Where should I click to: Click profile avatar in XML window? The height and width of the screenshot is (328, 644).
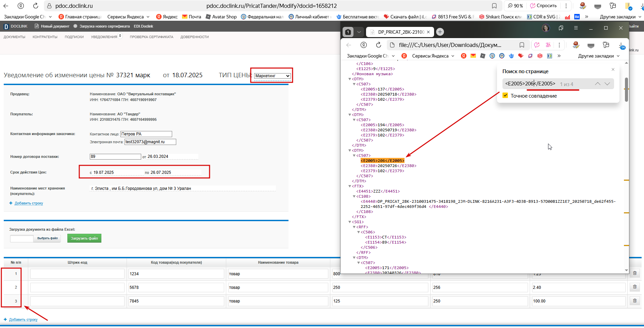click(x=546, y=28)
